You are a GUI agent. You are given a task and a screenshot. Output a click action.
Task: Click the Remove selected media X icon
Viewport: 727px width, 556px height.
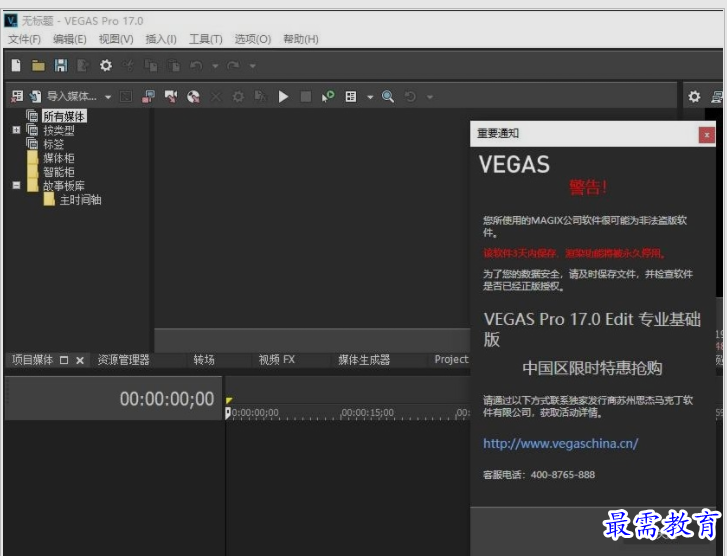[x=216, y=96]
